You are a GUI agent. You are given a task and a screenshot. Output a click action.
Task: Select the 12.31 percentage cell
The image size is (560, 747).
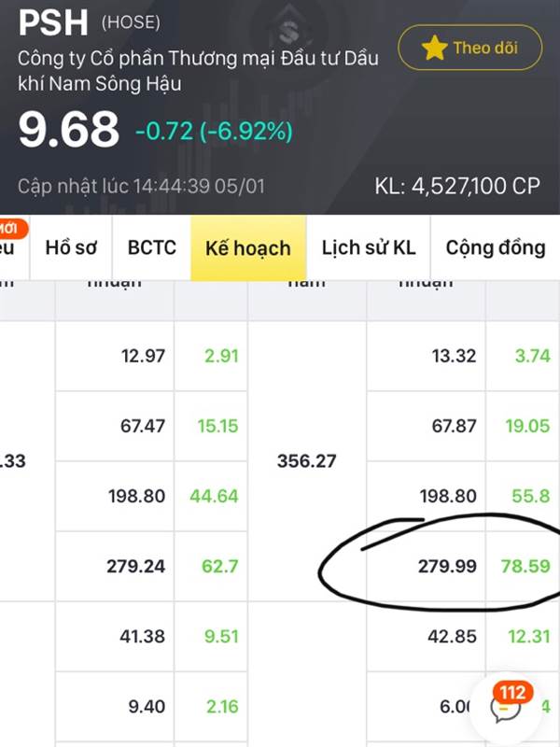pyautogui.click(x=523, y=636)
